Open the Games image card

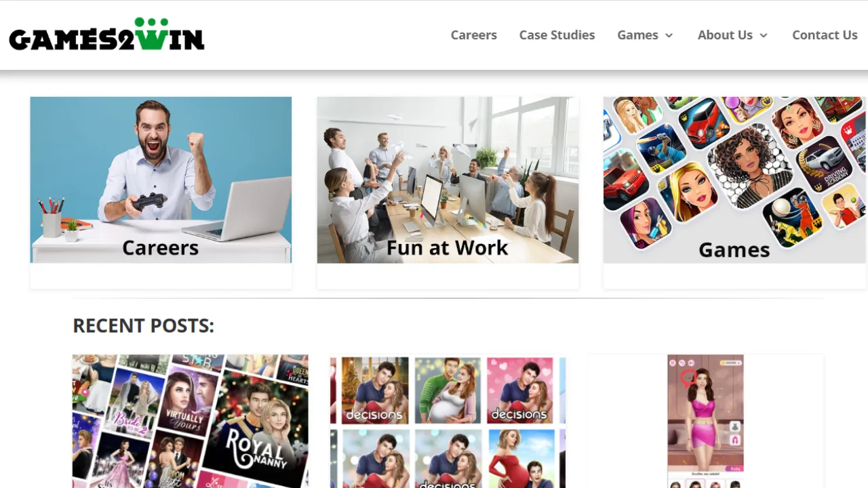(x=734, y=180)
